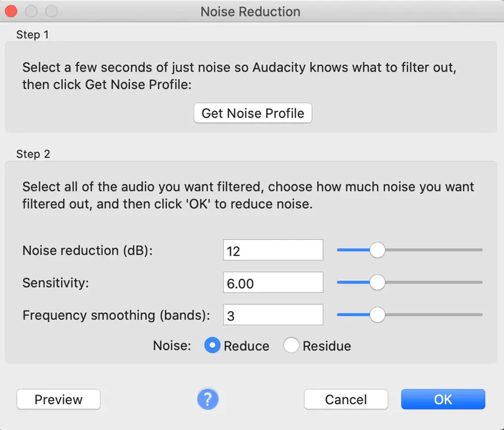The width and height of the screenshot is (504, 430).
Task: Click the Noise reduction slider track right side
Action: point(434,250)
